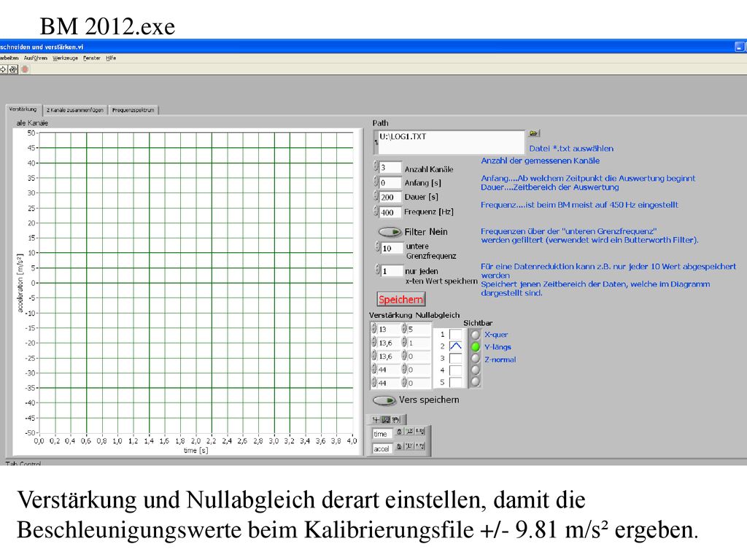
Task: Click the empty plot 3 sample in legend
Action: click(x=455, y=358)
